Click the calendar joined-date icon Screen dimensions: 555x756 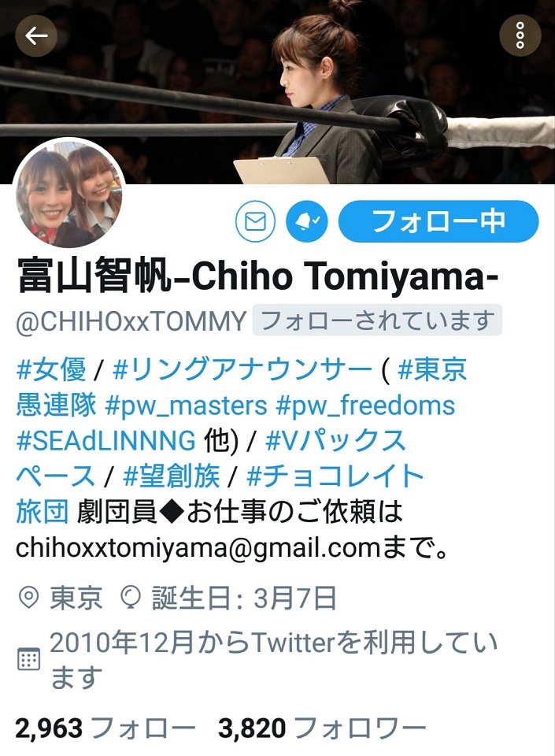coord(28,659)
